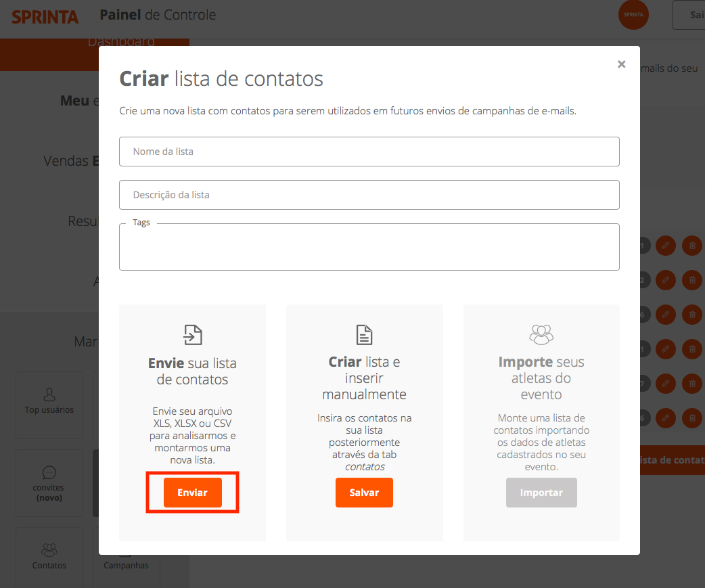Focus the Descrição da lista field
705x588 pixels.
point(369,195)
